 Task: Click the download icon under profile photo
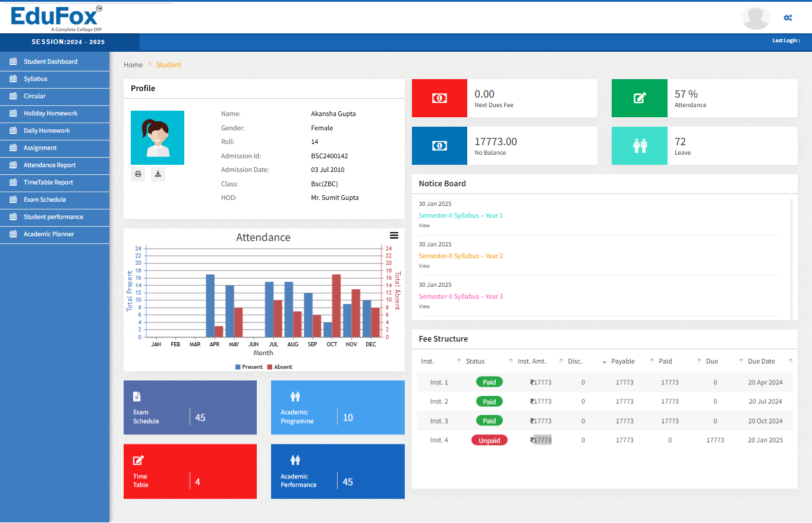click(x=158, y=174)
